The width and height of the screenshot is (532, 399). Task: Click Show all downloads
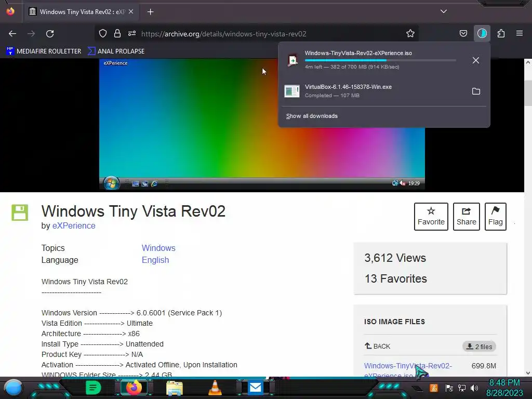click(x=312, y=116)
